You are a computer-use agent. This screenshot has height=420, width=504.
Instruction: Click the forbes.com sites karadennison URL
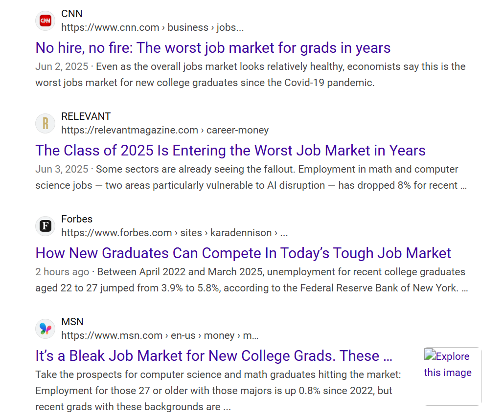point(175,233)
